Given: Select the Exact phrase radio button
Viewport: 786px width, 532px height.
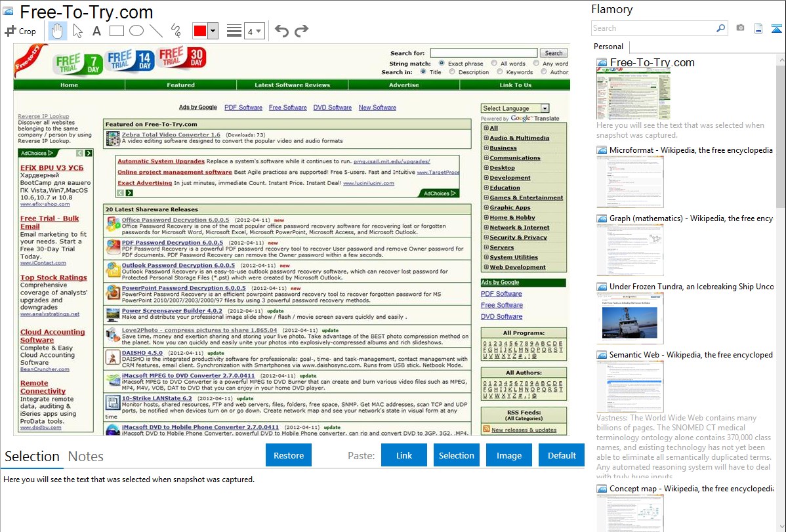Looking at the screenshot, I should point(441,63).
